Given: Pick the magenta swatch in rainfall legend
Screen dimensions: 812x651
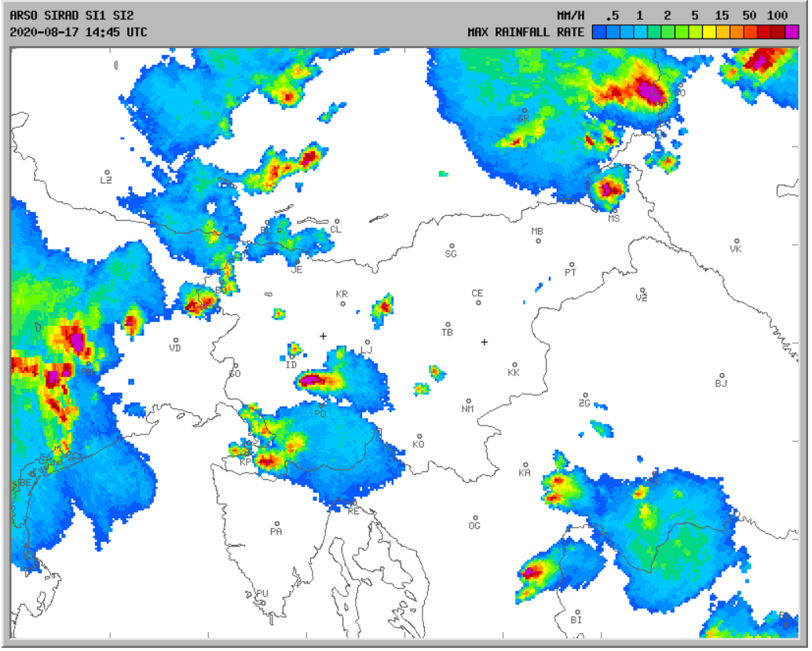Looking at the screenshot, I should (792, 32).
